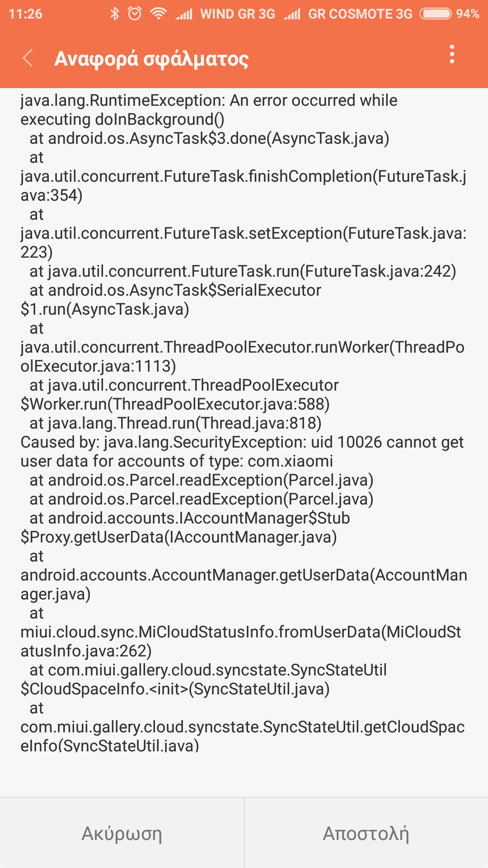
Task: Tap the battery level icon
Action: [x=435, y=14]
